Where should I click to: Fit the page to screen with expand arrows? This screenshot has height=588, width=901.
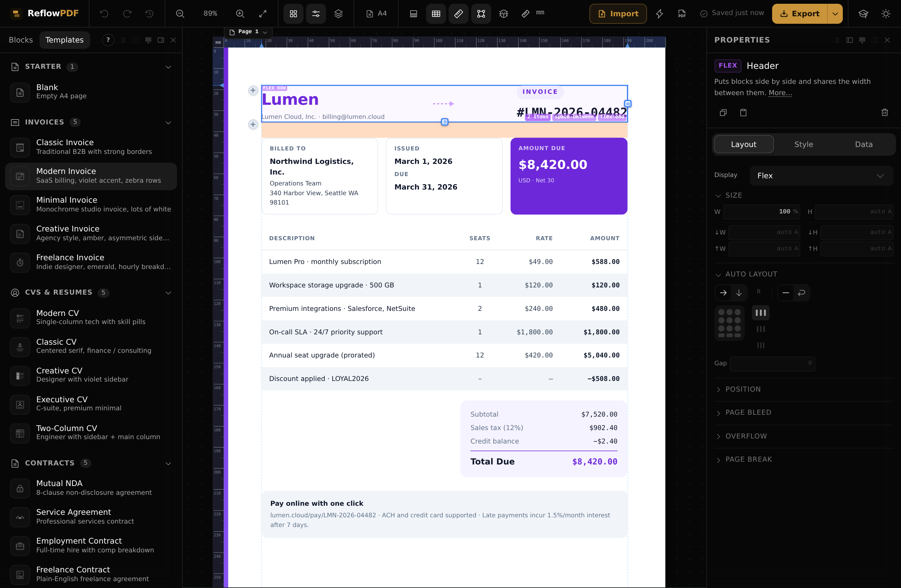263,14
